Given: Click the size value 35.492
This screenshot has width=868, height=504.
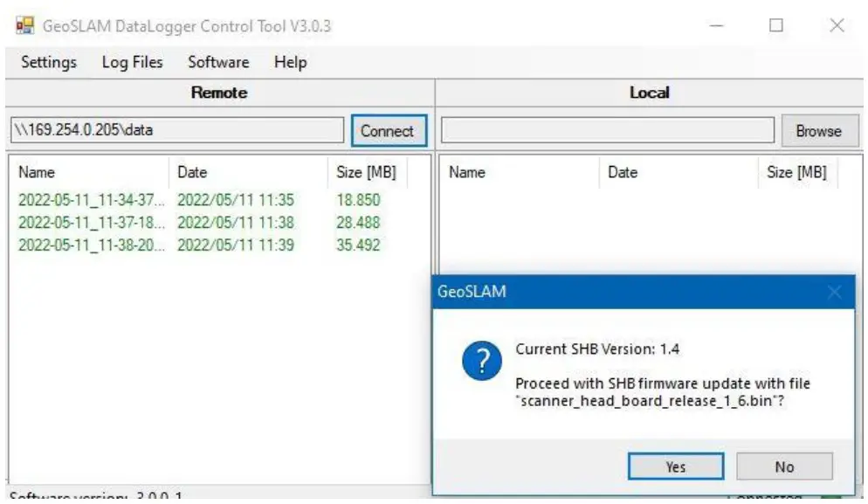Looking at the screenshot, I should pyautogui.click(x=358, y=245).
